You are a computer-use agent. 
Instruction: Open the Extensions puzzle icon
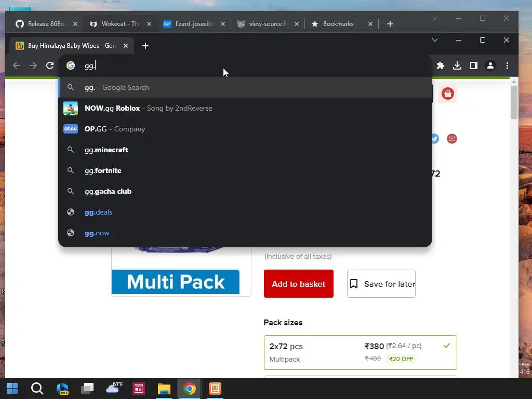(441, 65)
